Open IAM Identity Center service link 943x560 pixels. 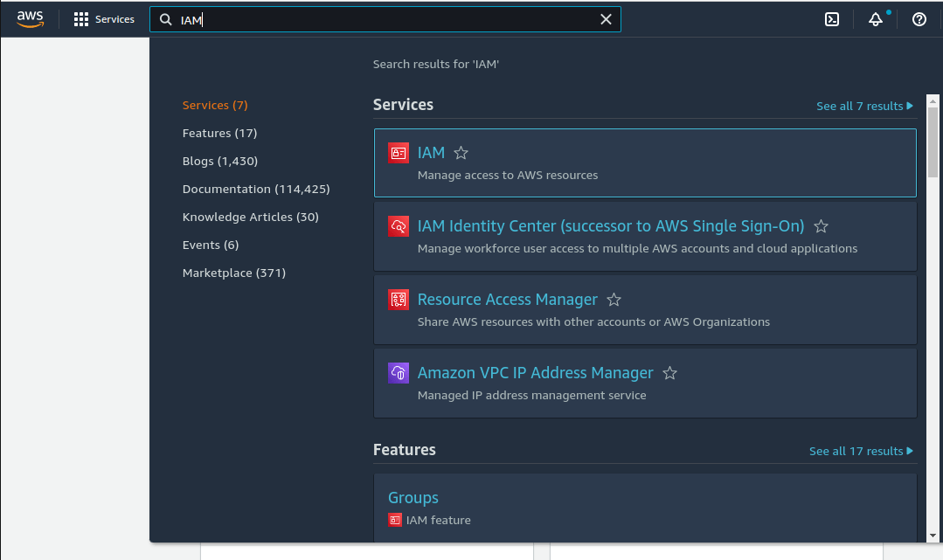[610, 226]
